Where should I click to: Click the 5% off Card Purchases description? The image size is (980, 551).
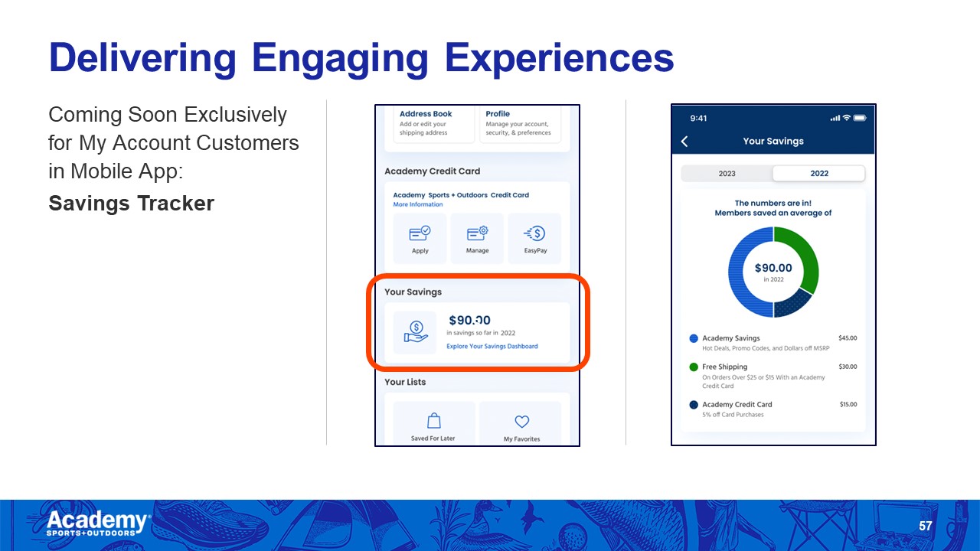pos(733,415)
